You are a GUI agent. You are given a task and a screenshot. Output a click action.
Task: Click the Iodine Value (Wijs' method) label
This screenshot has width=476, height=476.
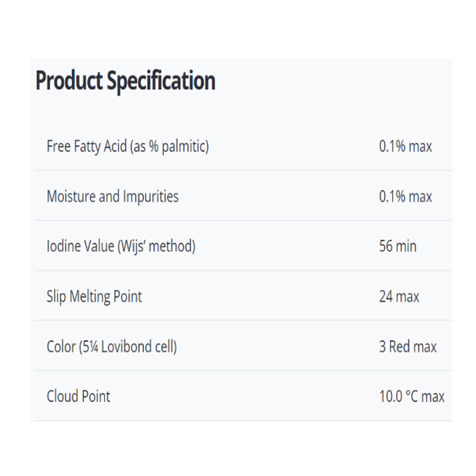pyautogui.click(x=121, y=246)
